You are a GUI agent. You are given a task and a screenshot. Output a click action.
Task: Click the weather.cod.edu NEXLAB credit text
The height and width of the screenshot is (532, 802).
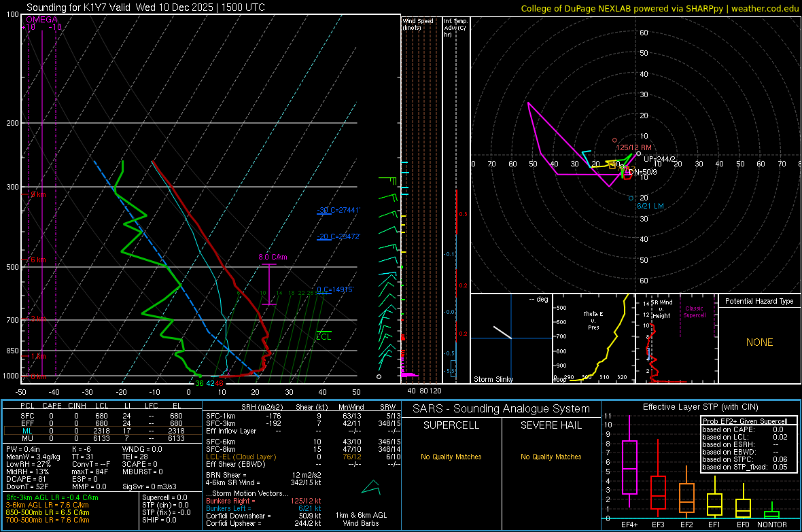click(659, 8)
